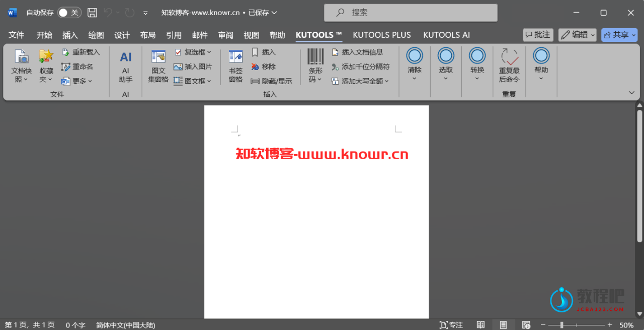
Task: Switch to the 审阅 tab
Action: pyautogui.click(x=226, y=35)
